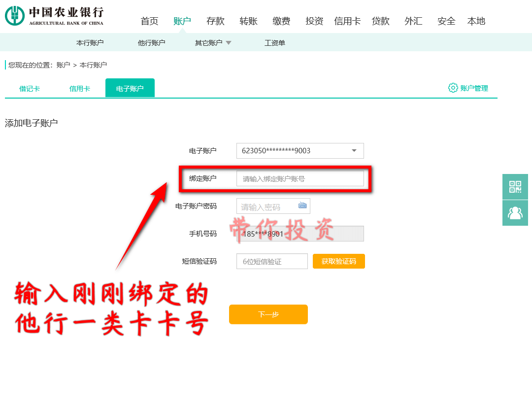Click the 电子账户密码 input field
532x414 pixels.
[x=273, y=206]
